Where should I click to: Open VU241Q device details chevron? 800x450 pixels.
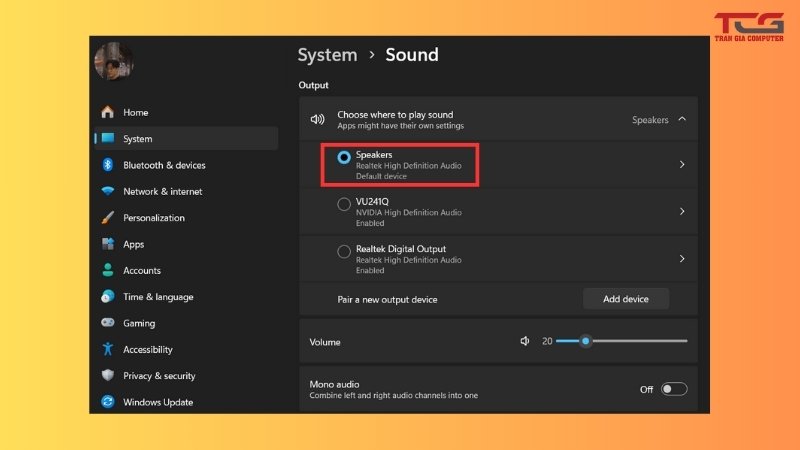[x=682, y=211]
